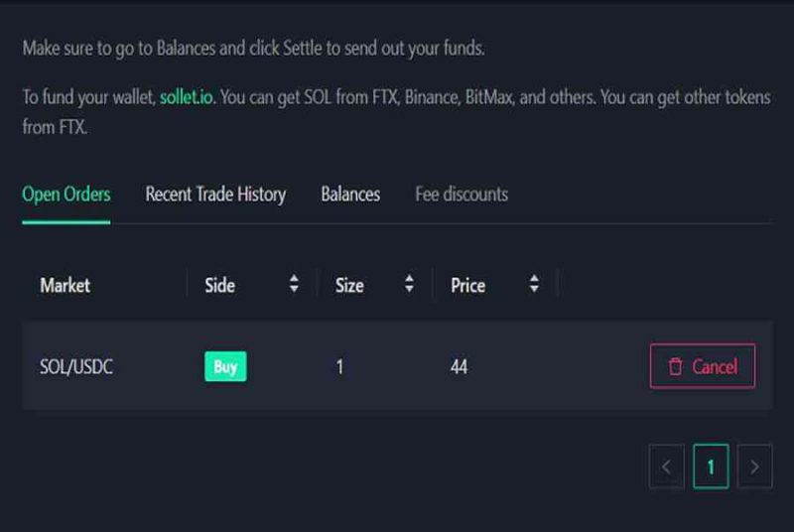This screenshot has height=532, width=794.
Task: Select the SOL/USDC market cell
Action: coord(76,366)
